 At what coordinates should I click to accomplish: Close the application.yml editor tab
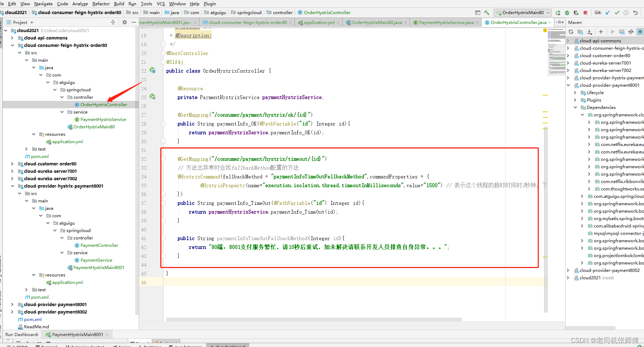(338, 23)
